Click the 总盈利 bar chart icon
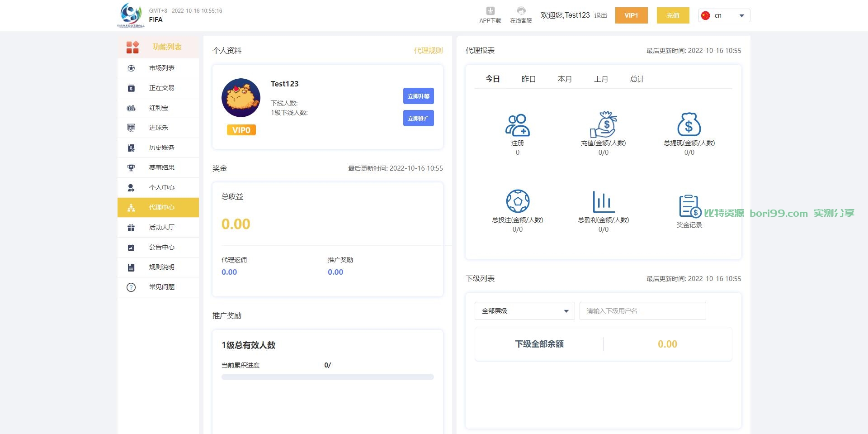This screenshot has height=434, width=868. [x=604, y=201]
